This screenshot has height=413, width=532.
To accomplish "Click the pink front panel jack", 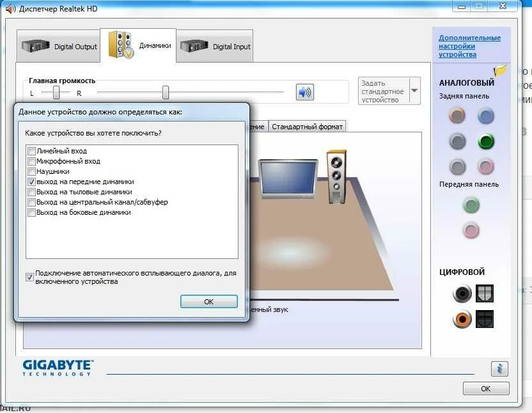I will click(471, 230).
